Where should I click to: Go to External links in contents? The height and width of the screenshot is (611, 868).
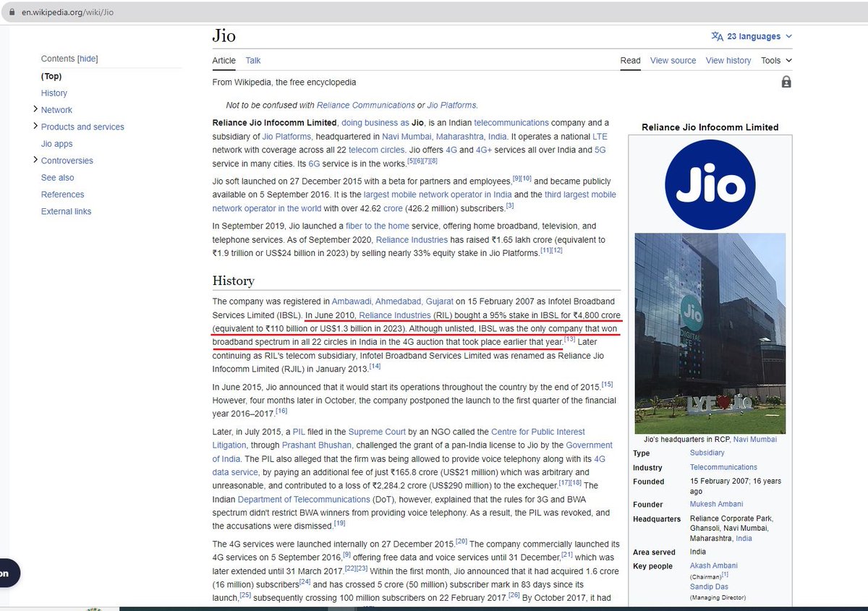67,211
